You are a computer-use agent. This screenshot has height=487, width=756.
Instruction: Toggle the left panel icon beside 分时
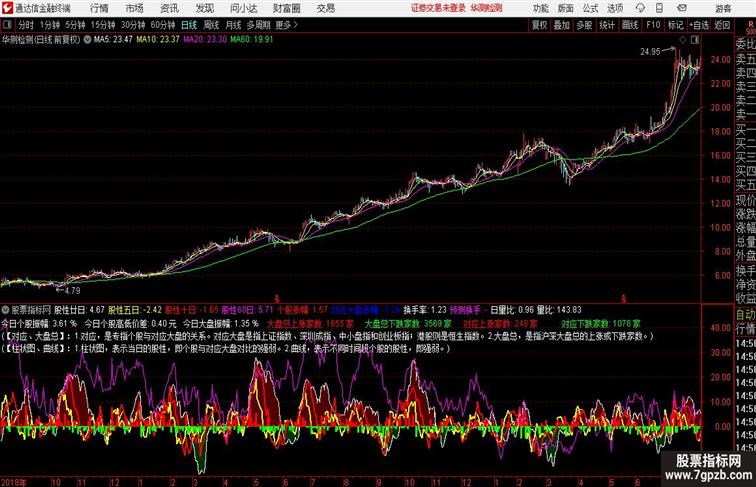[7, 25]
